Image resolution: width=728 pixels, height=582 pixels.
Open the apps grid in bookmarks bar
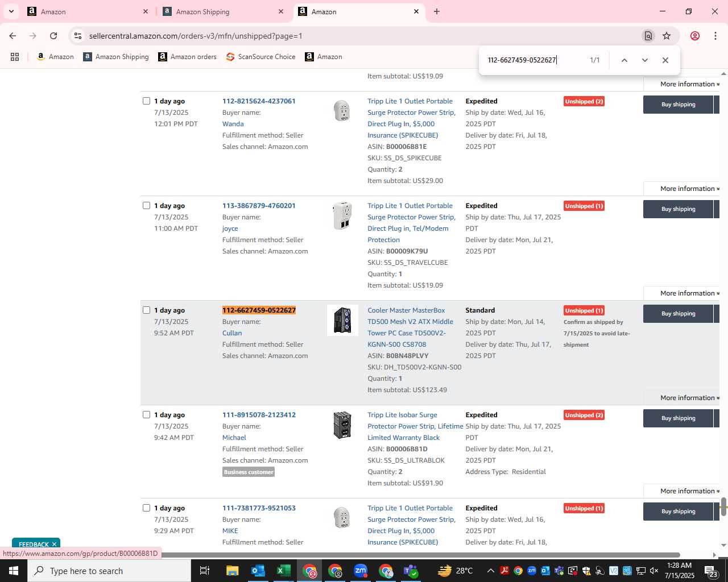click(x=15, y=57)
